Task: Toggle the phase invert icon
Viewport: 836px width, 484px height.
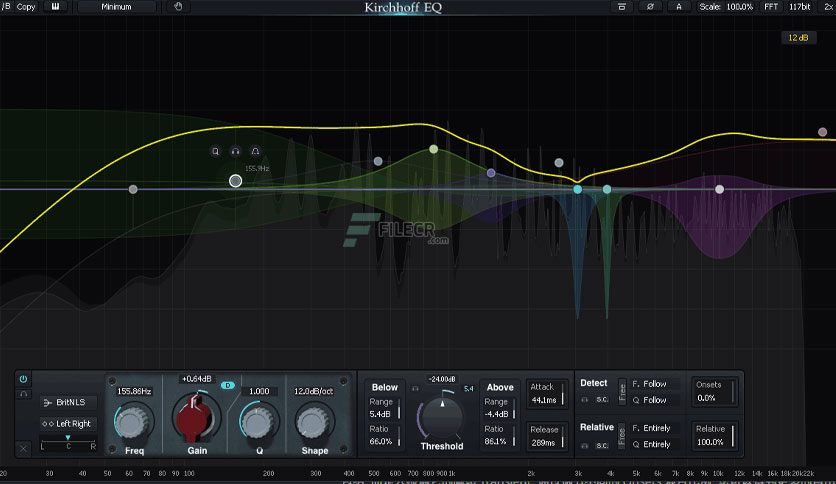Action: pyautogui.click(x=650, y=6)
